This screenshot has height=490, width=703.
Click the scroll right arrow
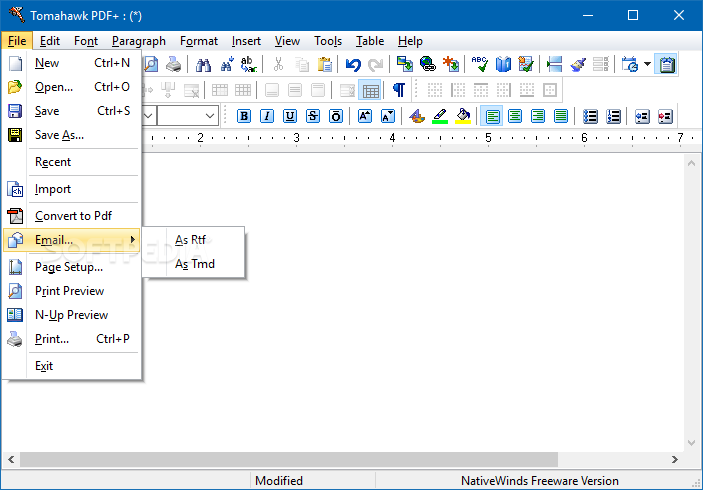coord(675,460)
